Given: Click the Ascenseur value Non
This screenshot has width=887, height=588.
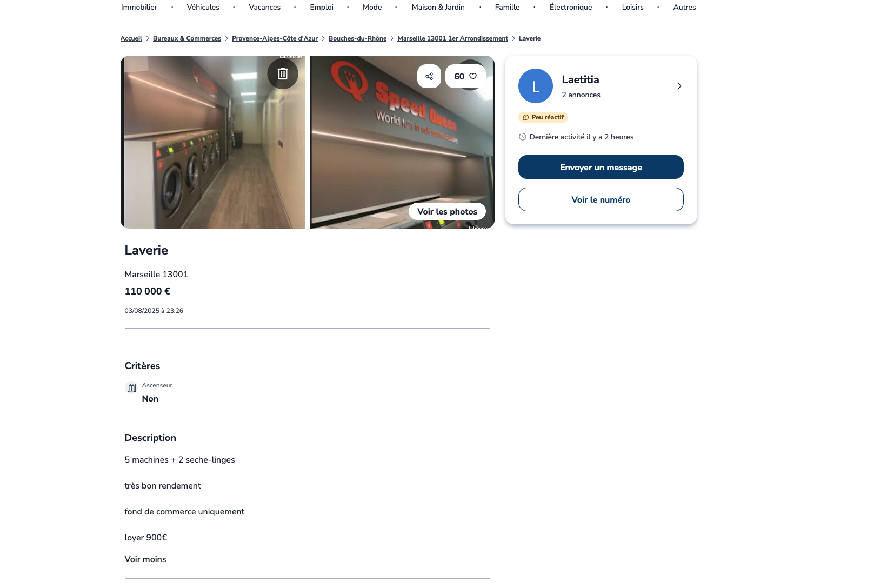Looking at the screenshot, I should coord(150,398).
